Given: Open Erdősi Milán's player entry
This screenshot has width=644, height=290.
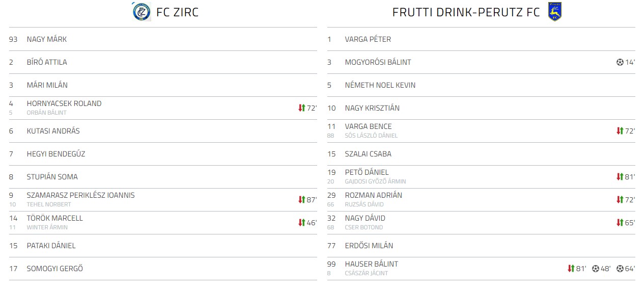Looking at the screenshot, I should 369,246.
